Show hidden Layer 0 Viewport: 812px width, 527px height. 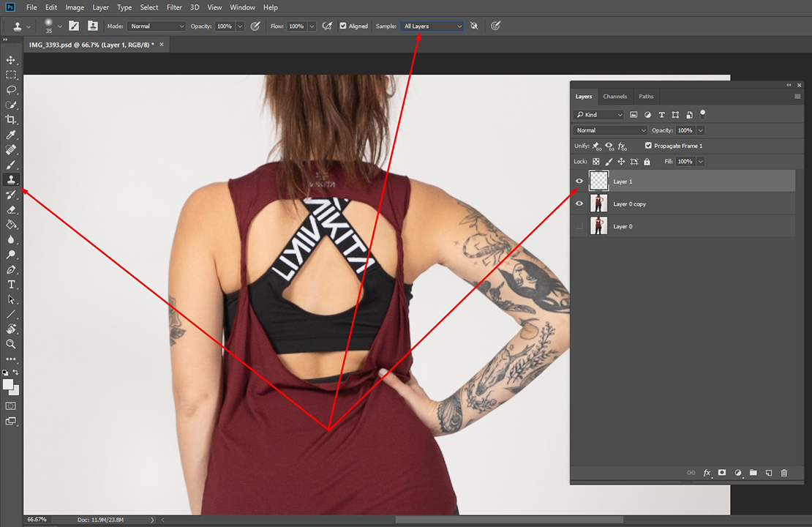[579, 226]
